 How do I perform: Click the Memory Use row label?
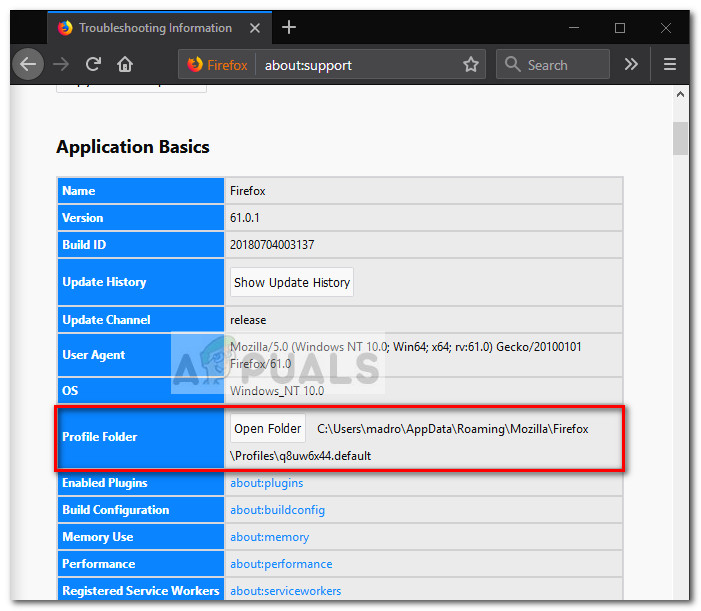[x=97, y=537]
